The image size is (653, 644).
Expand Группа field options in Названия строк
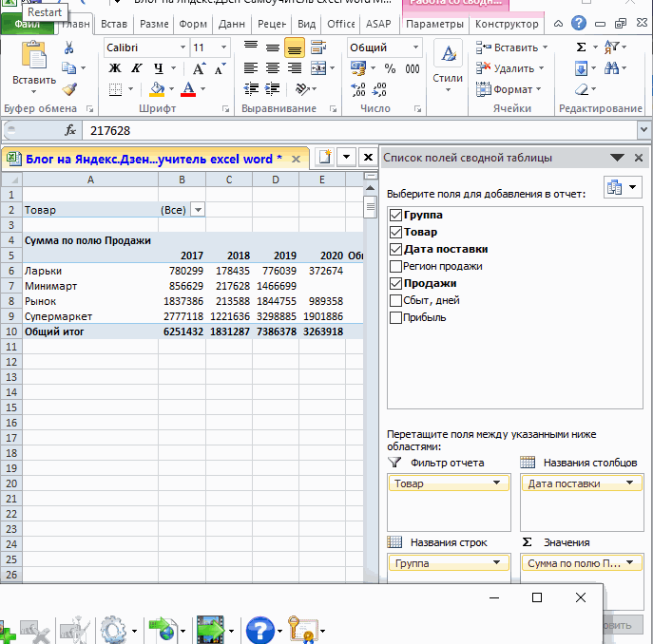pyautogui.click(x=496, y=563)
